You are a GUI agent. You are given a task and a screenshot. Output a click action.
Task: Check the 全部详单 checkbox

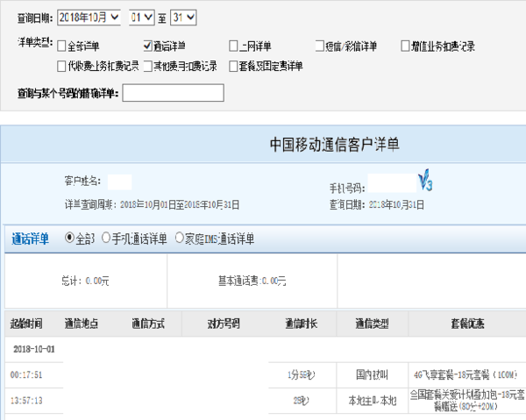click(x=61, y=46)
